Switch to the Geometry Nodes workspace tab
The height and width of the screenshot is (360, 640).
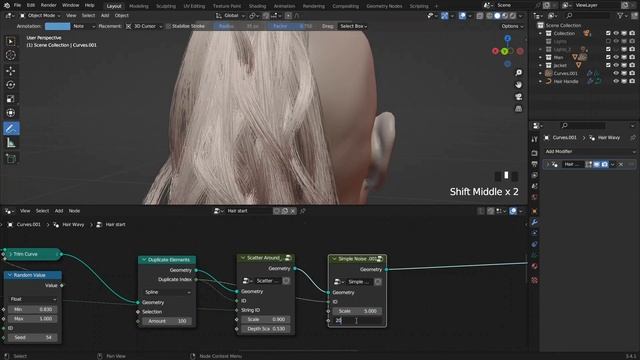pos(384,6)
